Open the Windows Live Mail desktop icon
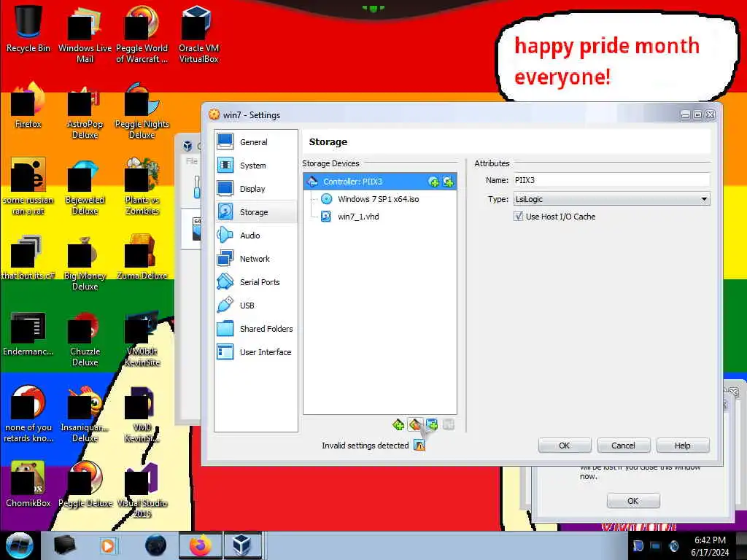Screen dimensions: 747x560 (85, 34)
